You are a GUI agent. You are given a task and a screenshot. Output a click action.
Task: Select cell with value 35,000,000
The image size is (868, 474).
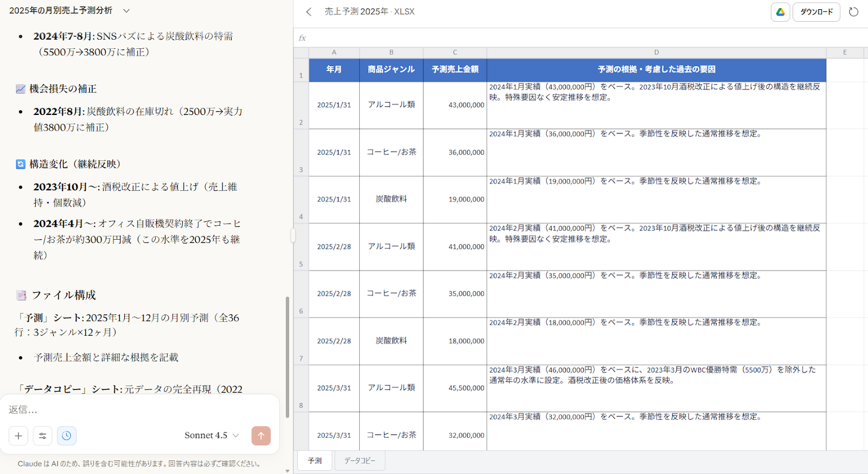coord(455,294)
